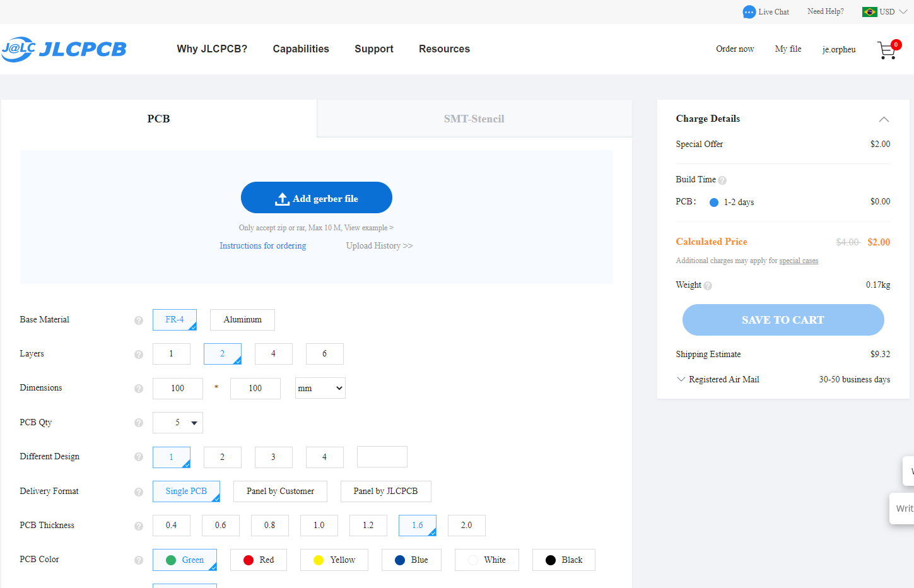The width and height of the screenshot is (914, 588).
Task: Open Instructions for ordering link
Action: 263,246
